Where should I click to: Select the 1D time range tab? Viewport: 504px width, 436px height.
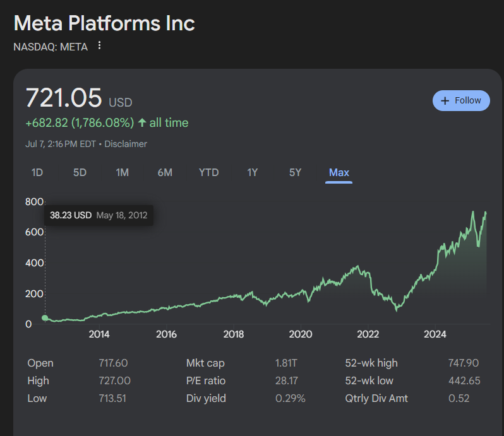(x=37, y=173)
